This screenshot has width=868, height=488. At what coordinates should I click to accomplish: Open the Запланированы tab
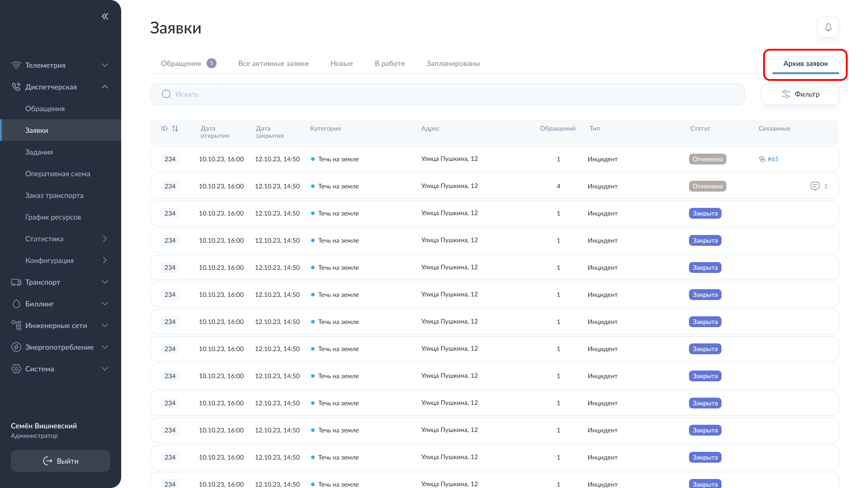pyautogui.click(x=453, y=64)
